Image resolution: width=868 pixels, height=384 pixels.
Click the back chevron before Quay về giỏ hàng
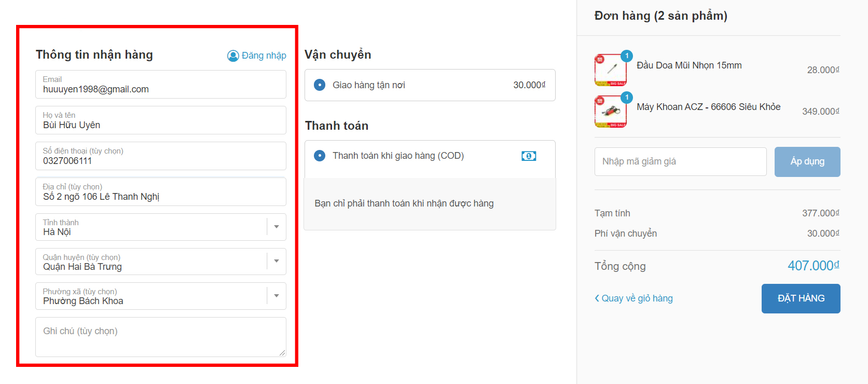[597, 298]
